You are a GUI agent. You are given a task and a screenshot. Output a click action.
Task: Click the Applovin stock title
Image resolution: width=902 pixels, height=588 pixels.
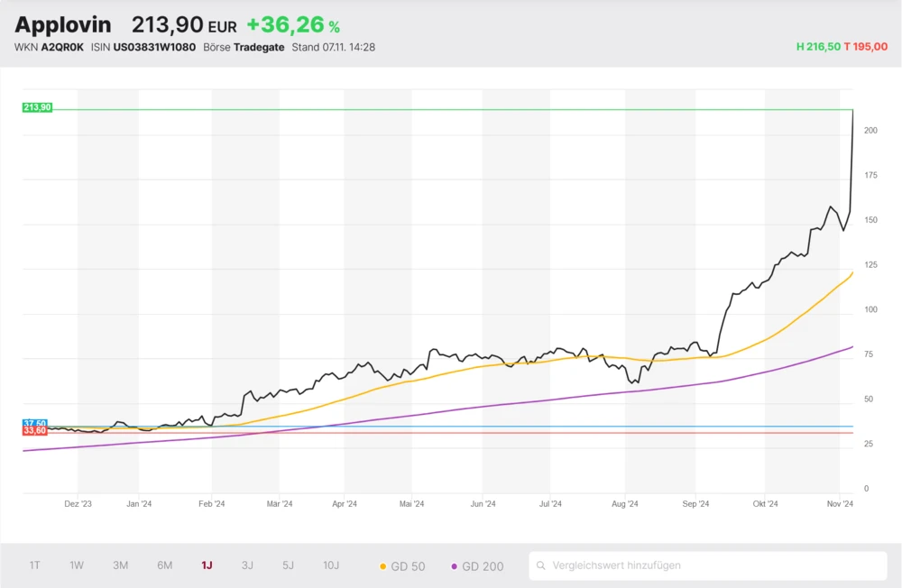pyautogui.click(x=63, y=25)
